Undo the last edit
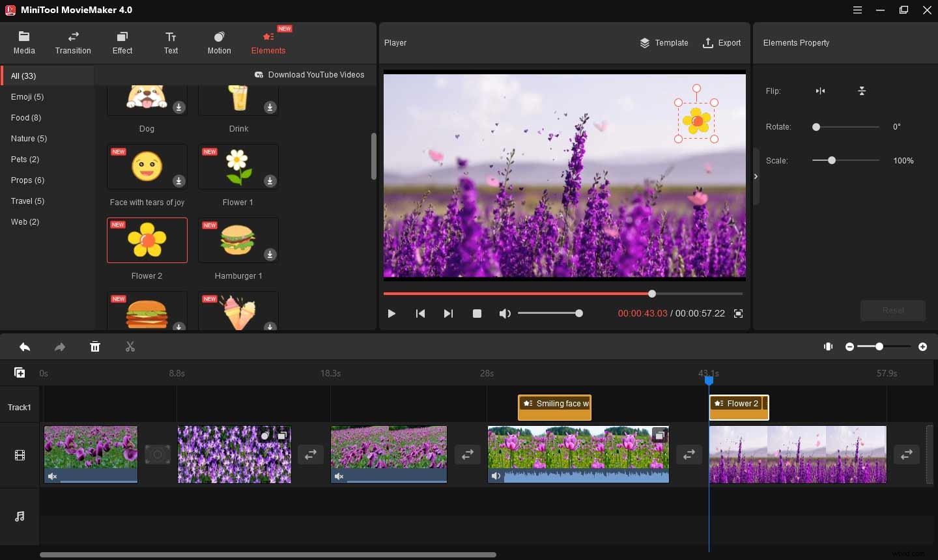Viewport: 938px width, 560px height. coord(25,346)
